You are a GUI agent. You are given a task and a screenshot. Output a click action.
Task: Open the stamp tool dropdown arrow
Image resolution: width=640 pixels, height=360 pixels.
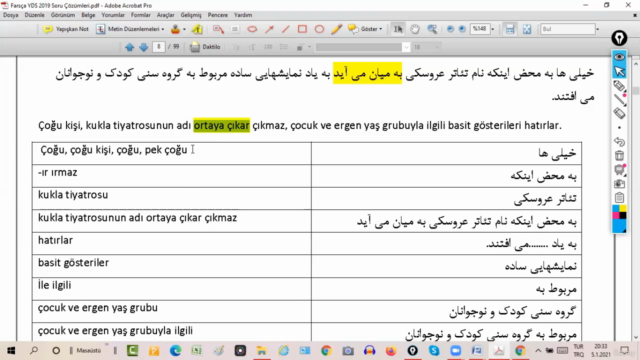pyautogui.click(x=184, y=29)
